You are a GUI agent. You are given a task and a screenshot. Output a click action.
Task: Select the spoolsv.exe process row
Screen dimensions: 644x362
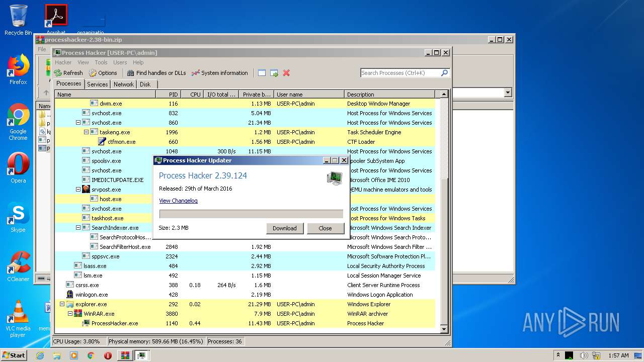(245, 161)
